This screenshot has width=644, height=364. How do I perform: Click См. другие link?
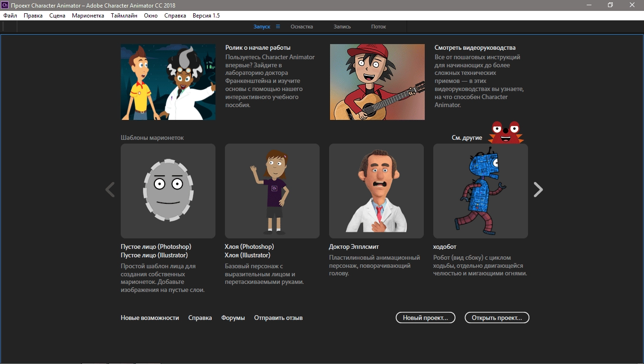tap(467, 138)
